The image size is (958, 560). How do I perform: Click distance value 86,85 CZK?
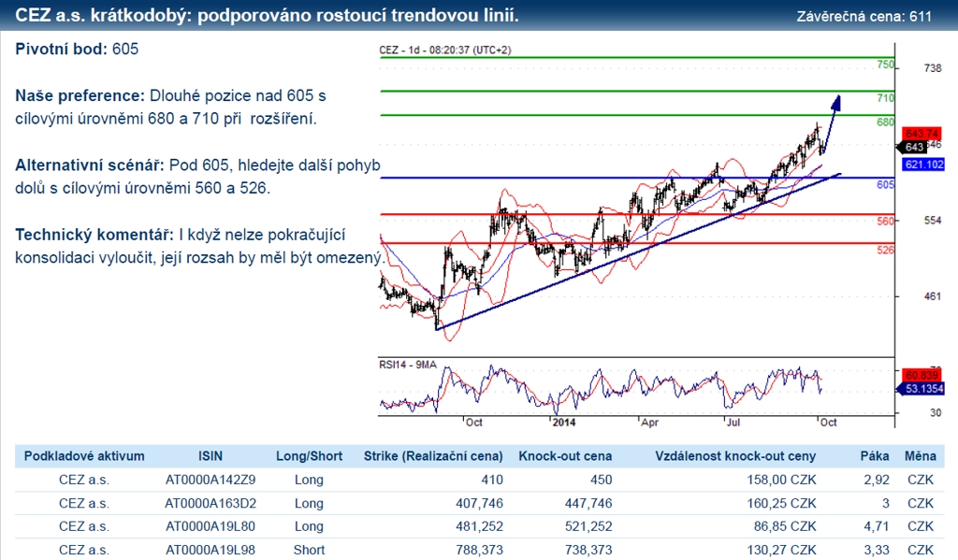[785, 526]
